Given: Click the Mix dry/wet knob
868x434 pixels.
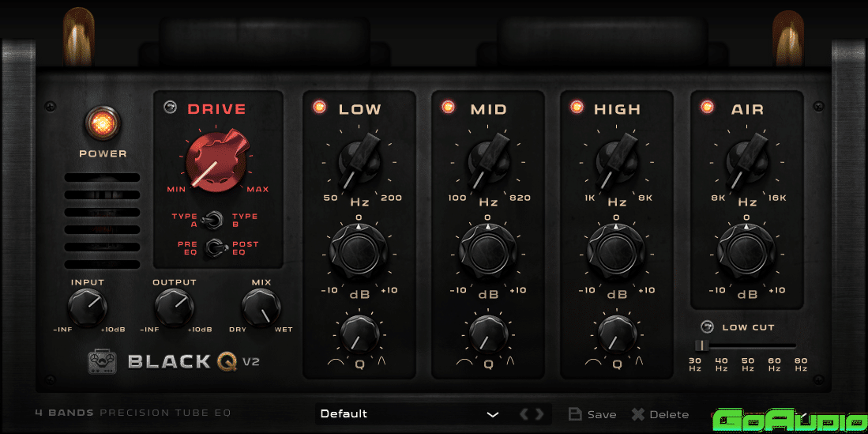Looking at the screenshot, I should tap(261, 307).
